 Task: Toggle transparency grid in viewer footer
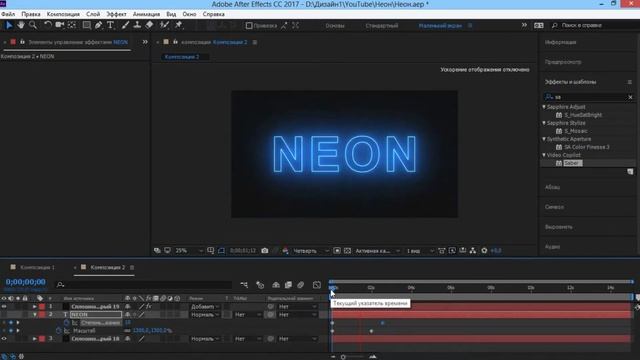click(347, 251)
